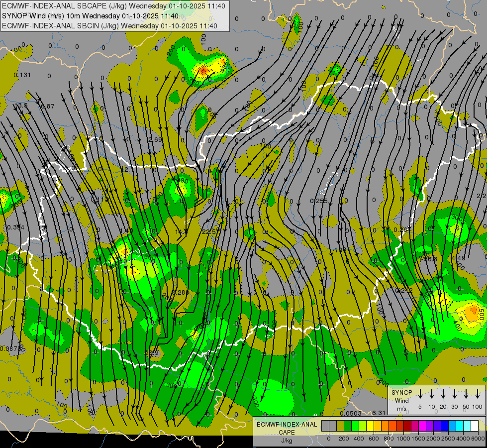Viewport: 487px width, 448px height.
Task: Select the dark red CAPE legend swatch
Action: [407, 426]
